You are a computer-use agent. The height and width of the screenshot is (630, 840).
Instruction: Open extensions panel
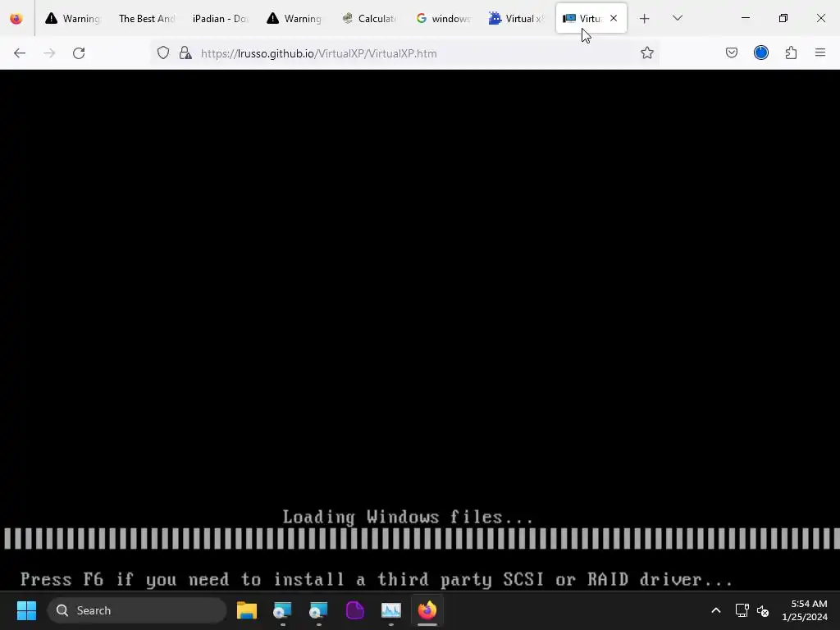click(x=792, y=52)
